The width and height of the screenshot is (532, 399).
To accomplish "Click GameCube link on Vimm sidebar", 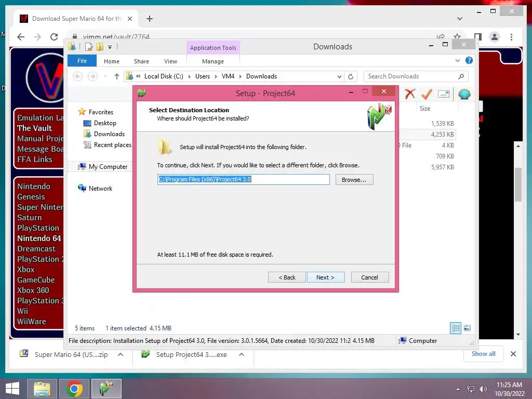I will [x=36, y=280].
